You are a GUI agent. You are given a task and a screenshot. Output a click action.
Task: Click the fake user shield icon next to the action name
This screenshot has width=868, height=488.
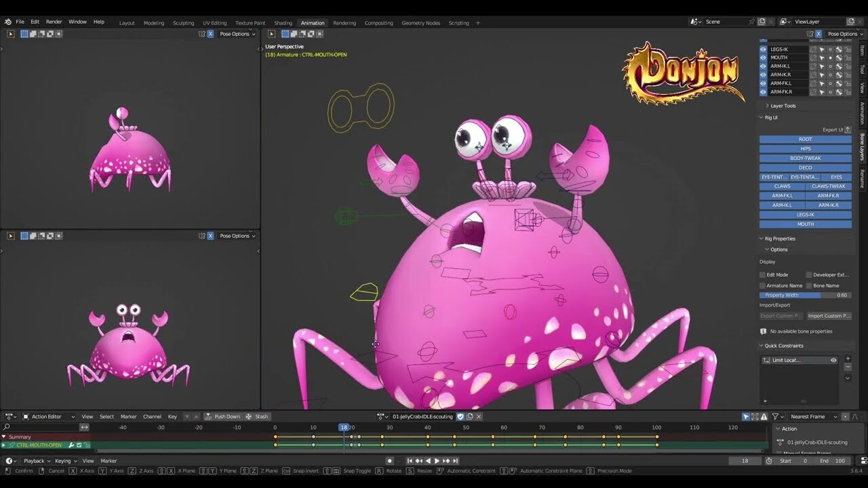pos(460,416)
